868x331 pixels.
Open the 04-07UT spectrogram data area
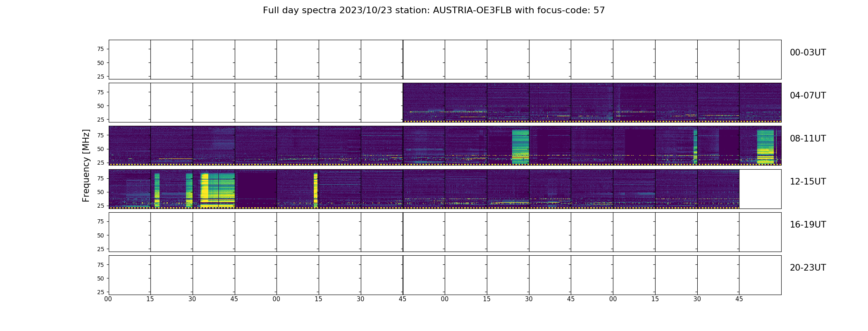(592, 103)
